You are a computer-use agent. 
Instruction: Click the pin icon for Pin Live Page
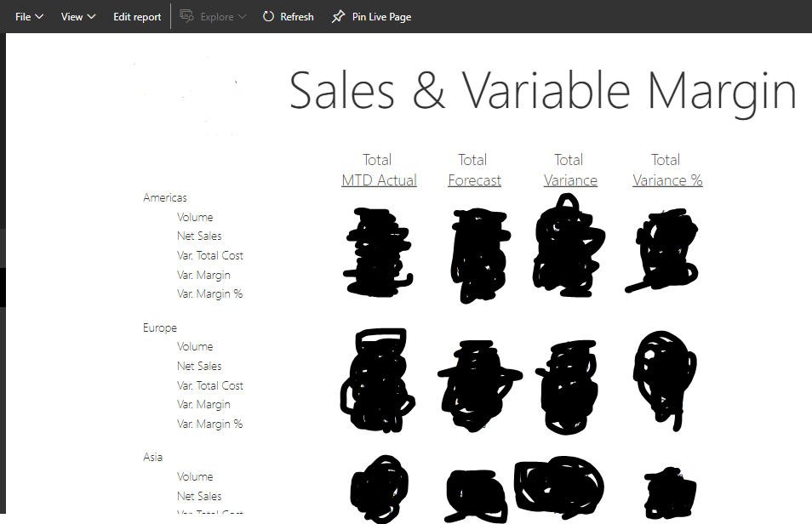[x=338, y=16]
